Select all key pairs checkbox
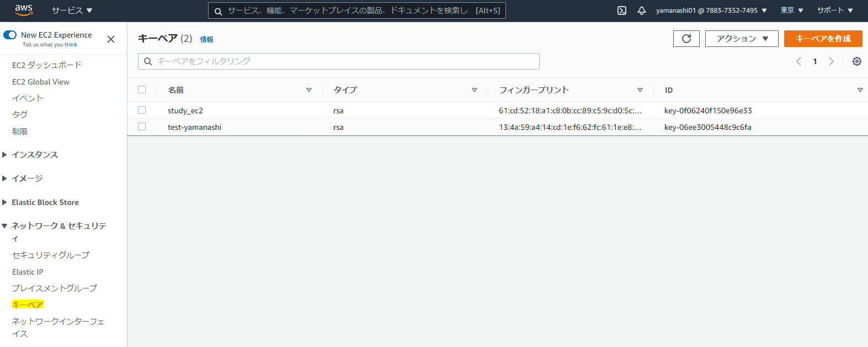The image size is (868, 347). pos(142,90)
